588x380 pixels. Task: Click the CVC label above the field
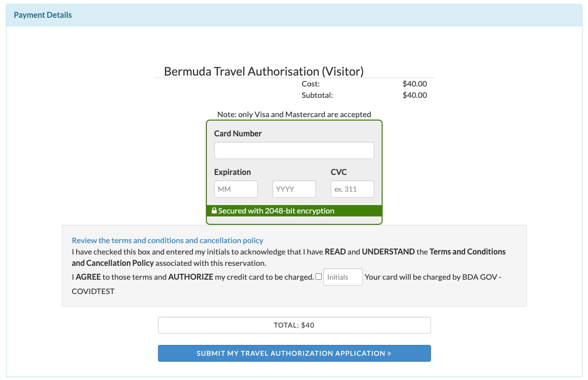339,172
